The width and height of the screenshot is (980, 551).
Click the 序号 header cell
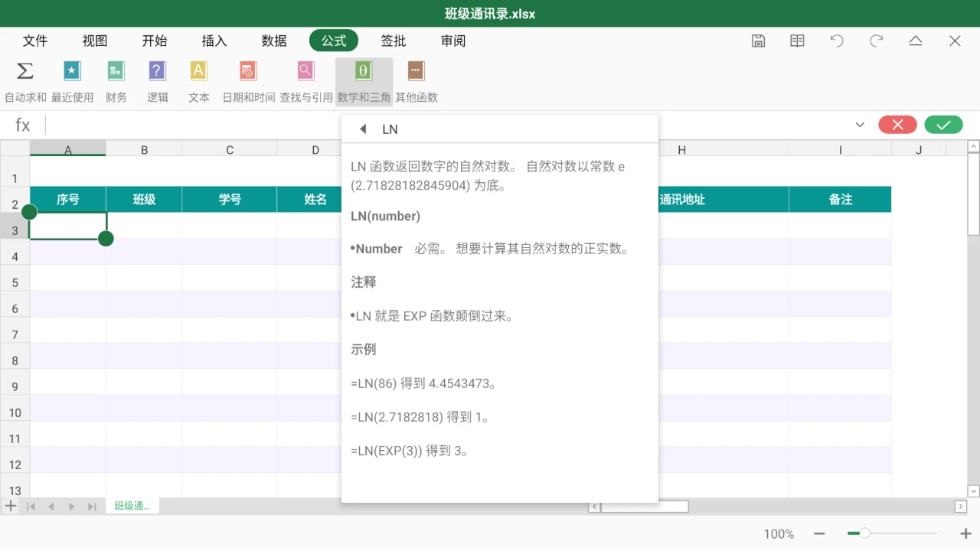pyautogui.click(x=68, y=199)
